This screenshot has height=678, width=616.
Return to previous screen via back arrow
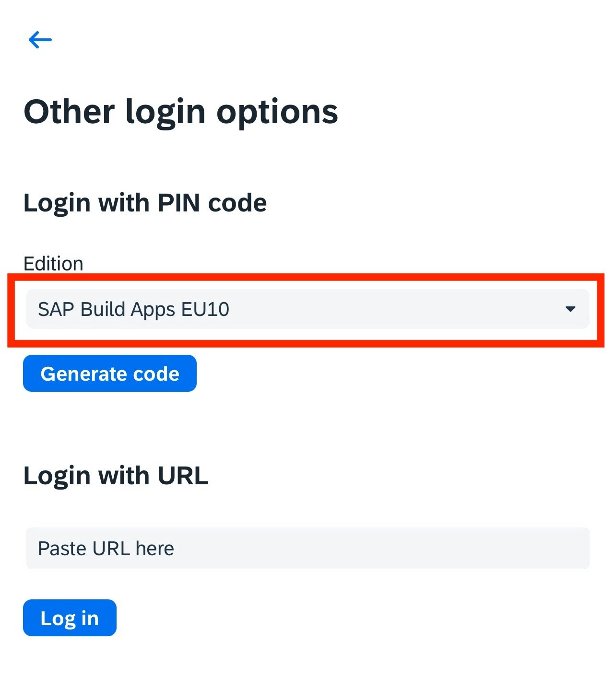click(x=40, y=40)
